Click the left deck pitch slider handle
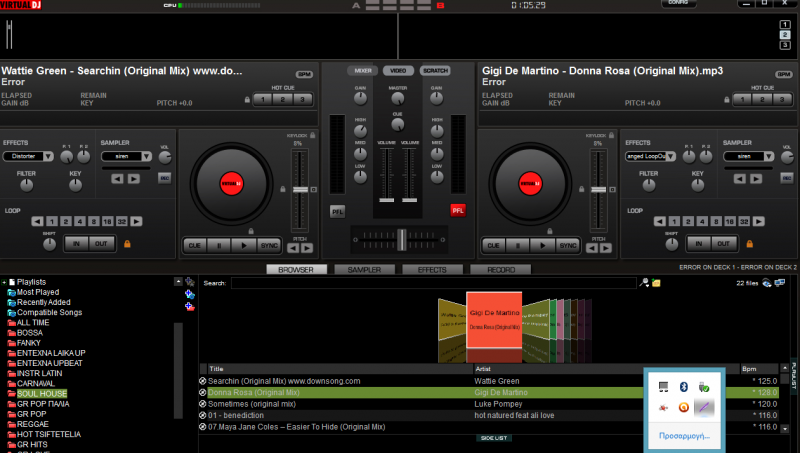This screenshot has width=800, height=453. pyautogui.click(x=300, y=190)
